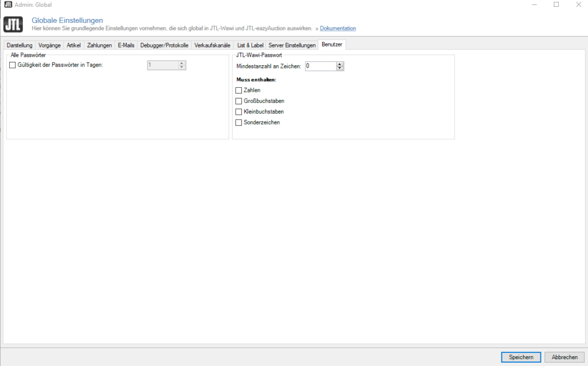
Task: Click the small JTL title bar icon
Action: tap(8, 5)
